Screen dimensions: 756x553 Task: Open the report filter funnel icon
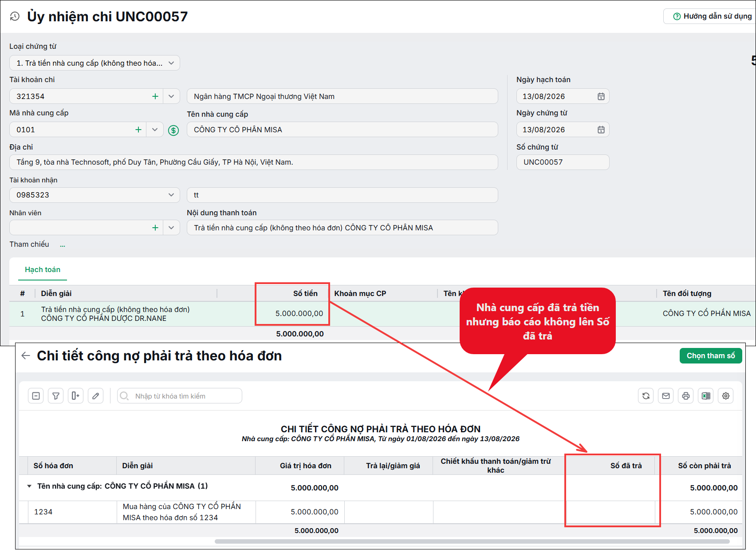tap(56, 396)
